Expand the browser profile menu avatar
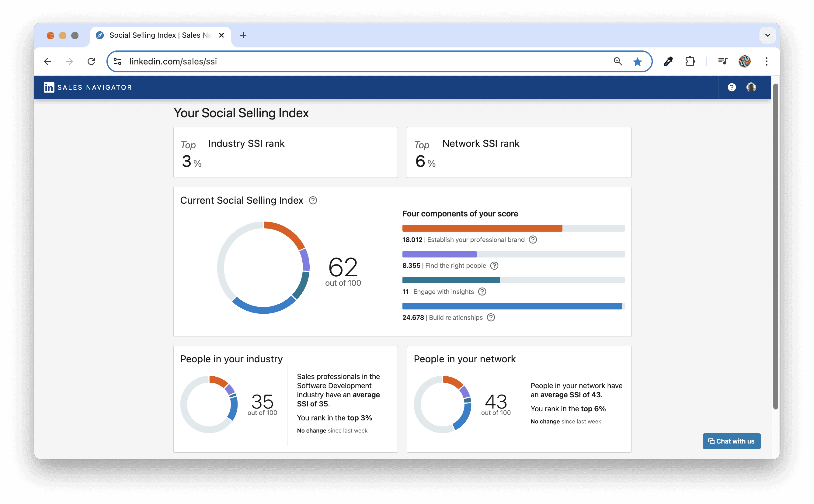 tap(744, 61)
